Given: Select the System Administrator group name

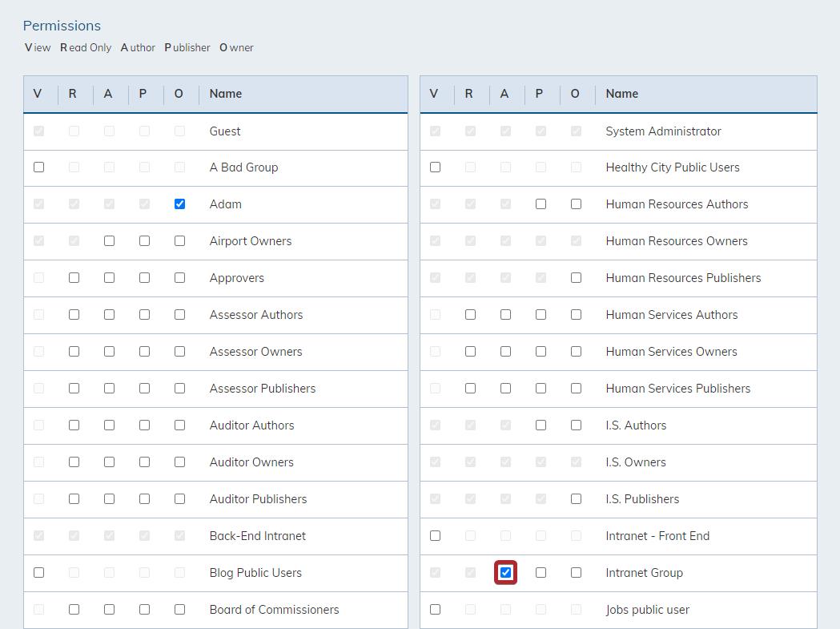Looking at the screenshot, I should [663, 131].
